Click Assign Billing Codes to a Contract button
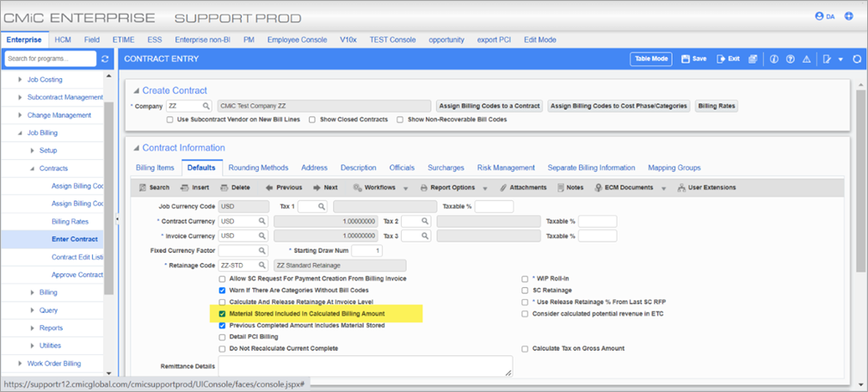 point(489,106)
